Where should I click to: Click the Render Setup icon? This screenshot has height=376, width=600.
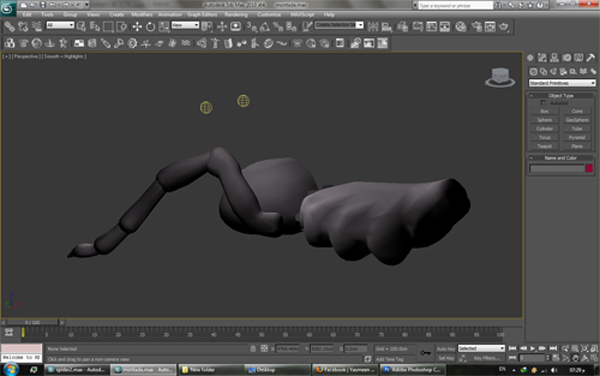pyautogui.click(x=476, y=27)
